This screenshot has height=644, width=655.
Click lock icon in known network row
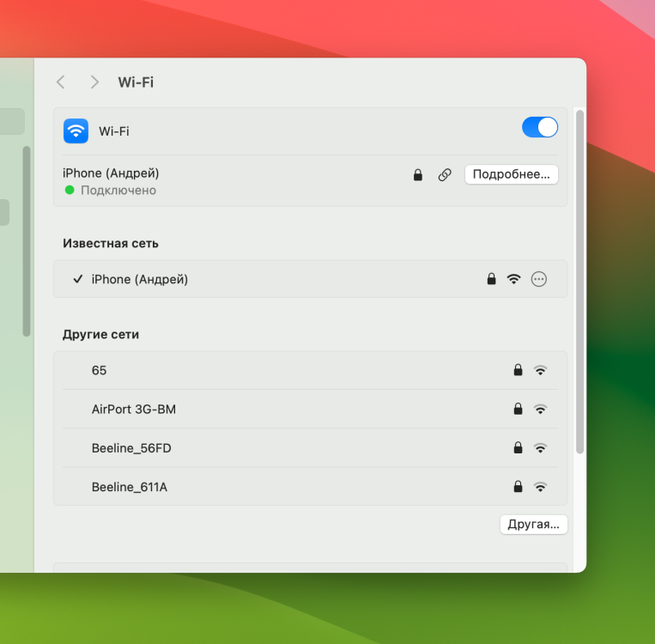click(x=492, y=279)
